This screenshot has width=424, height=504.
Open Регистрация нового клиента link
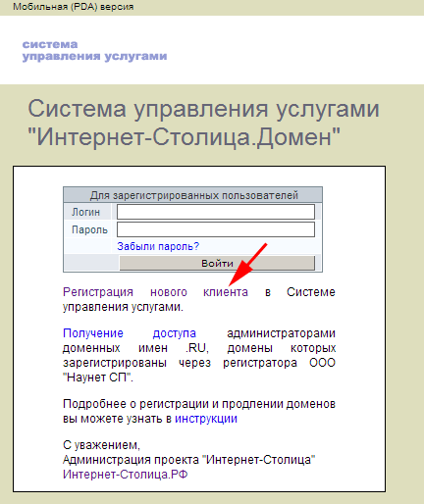[155, 292]
